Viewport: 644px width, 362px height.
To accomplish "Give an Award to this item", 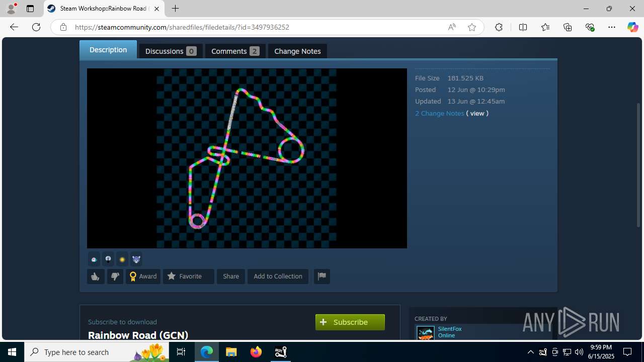I will pos(143,277).
